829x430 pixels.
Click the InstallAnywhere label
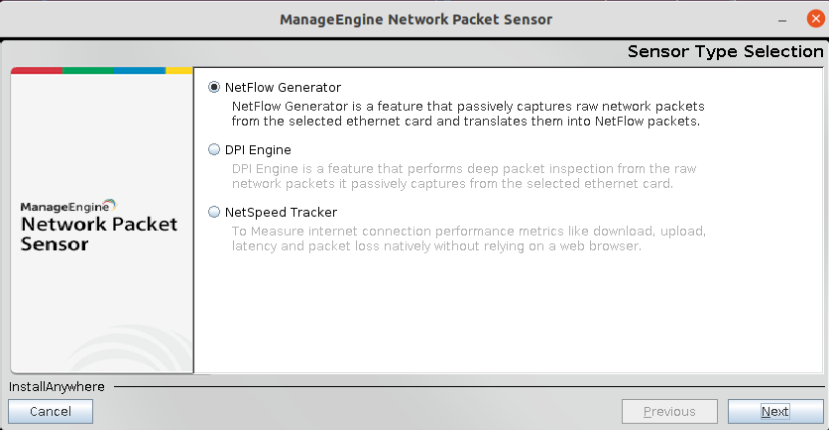57,386
